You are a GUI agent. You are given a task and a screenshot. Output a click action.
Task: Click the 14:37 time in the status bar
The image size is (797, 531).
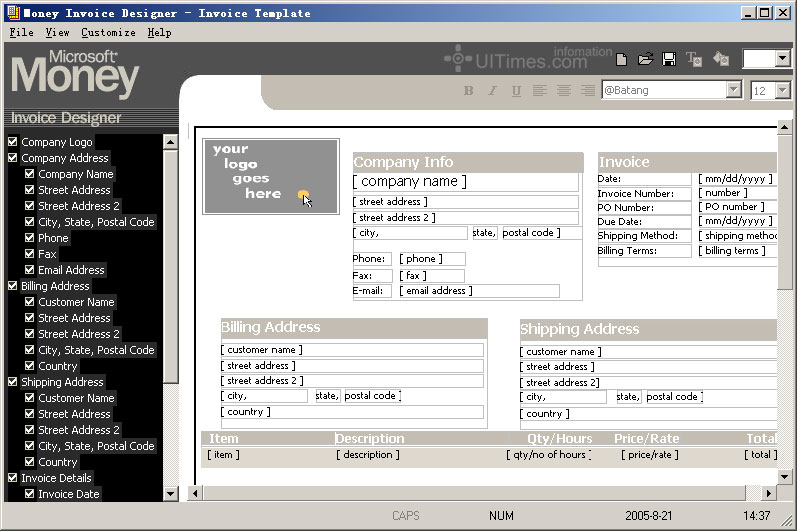tap(756, 516)
